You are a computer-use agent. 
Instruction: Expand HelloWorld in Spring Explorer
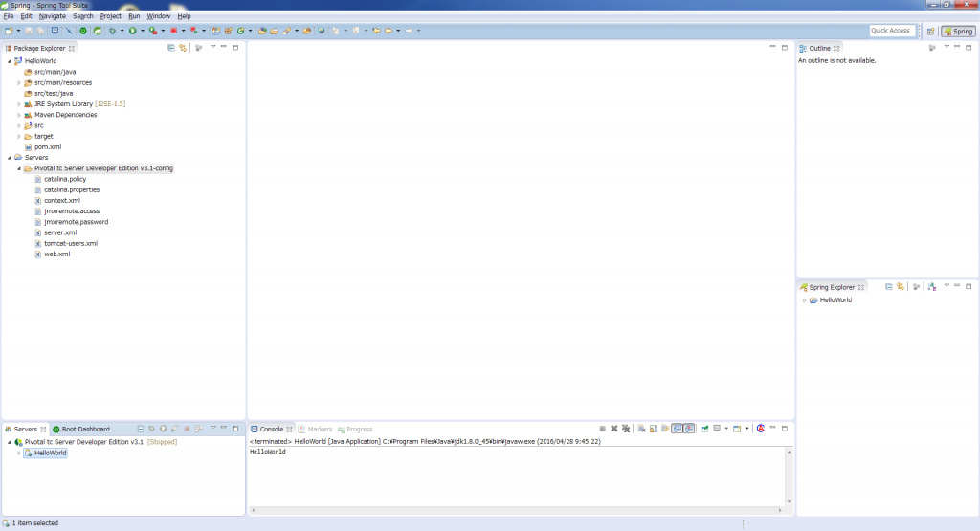(804, 300)
